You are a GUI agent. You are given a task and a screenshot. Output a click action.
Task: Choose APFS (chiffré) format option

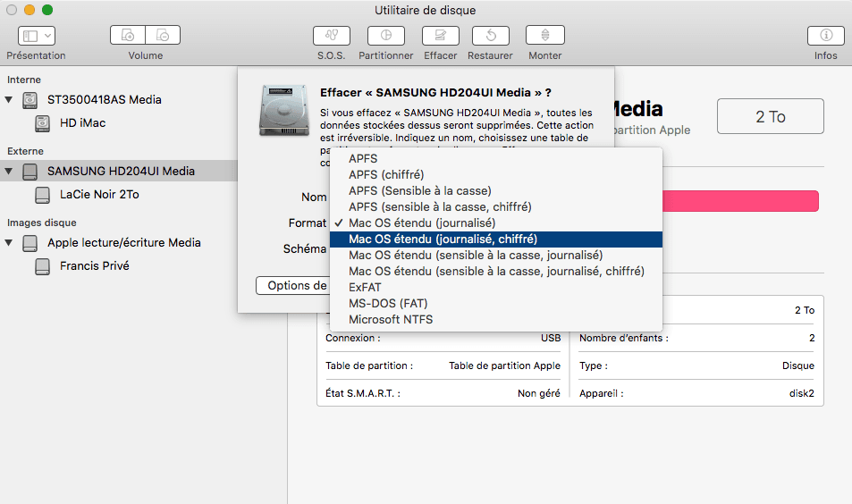[x=495, y=174]
